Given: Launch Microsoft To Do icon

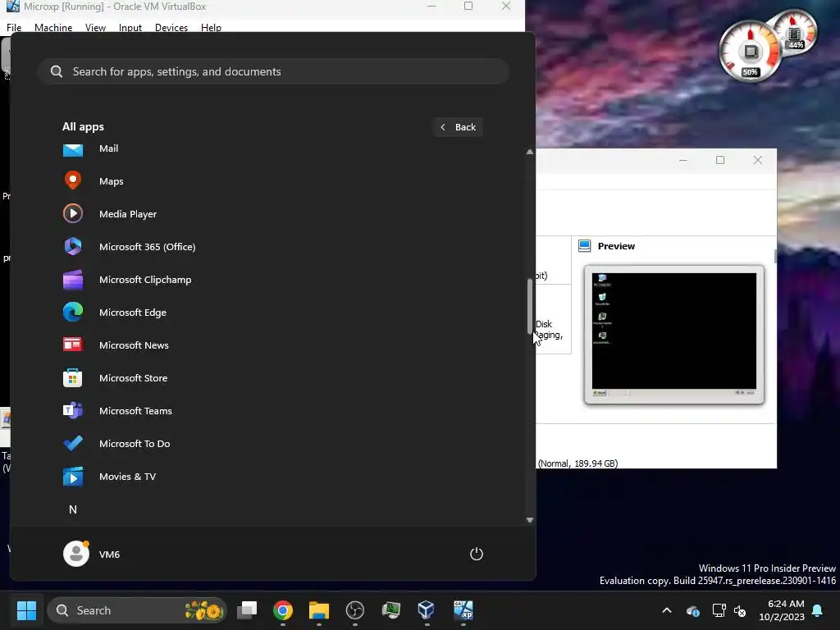Looking at the screenshot, I should [73, 443].
